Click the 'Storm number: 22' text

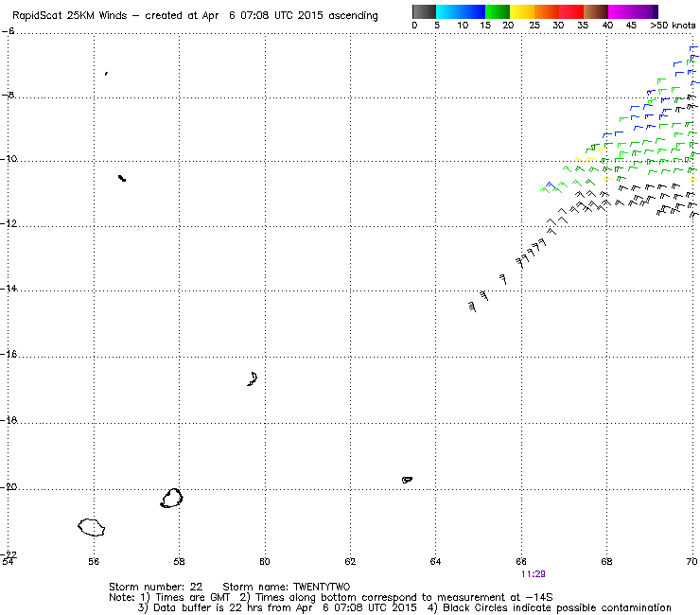pyautogui.click(x=155, y=587)
